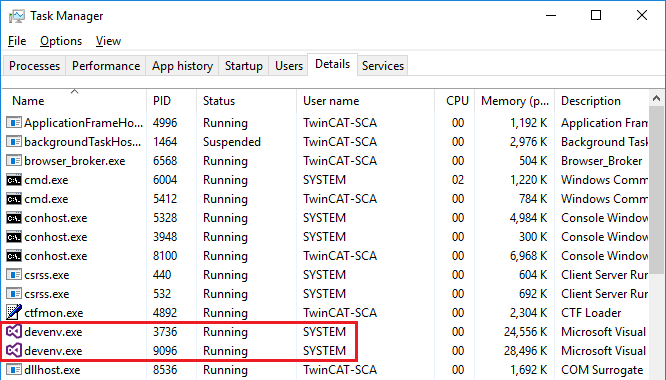The height and width of the screenshot is (380, 666).
Task: Click the Task Manager title bar icon
Action: [x=17, y=16]
